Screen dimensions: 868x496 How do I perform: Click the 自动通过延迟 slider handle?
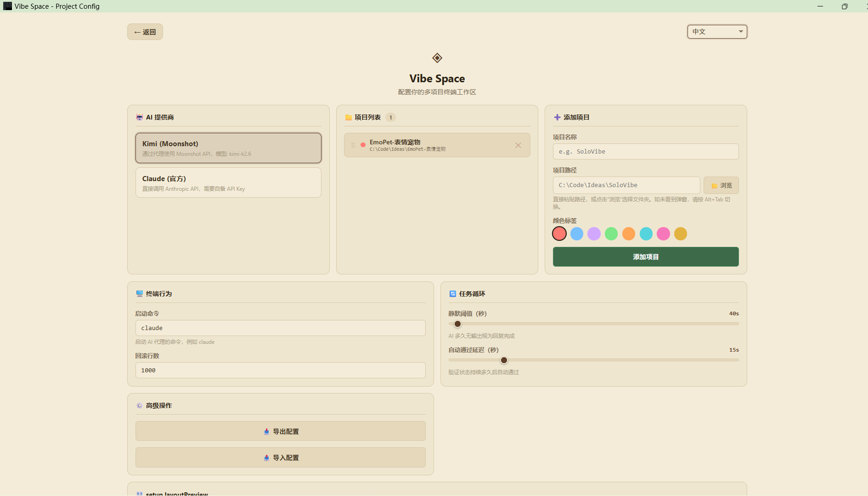point(504,360)
